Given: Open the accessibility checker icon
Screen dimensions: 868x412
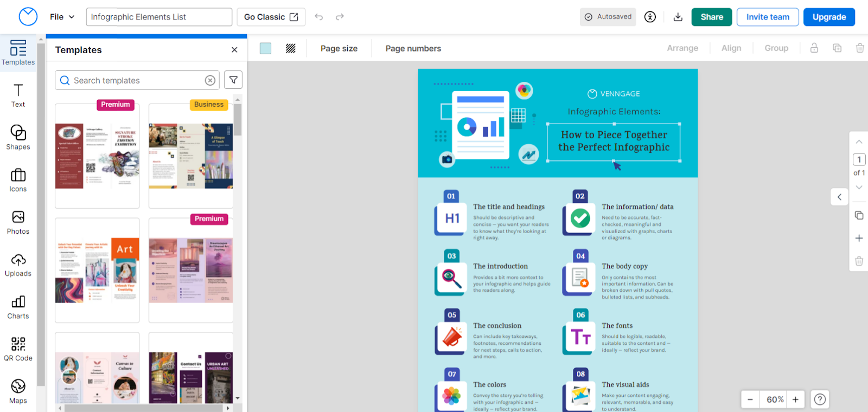Looking at the screenshot, I should (x=650, y=17).
